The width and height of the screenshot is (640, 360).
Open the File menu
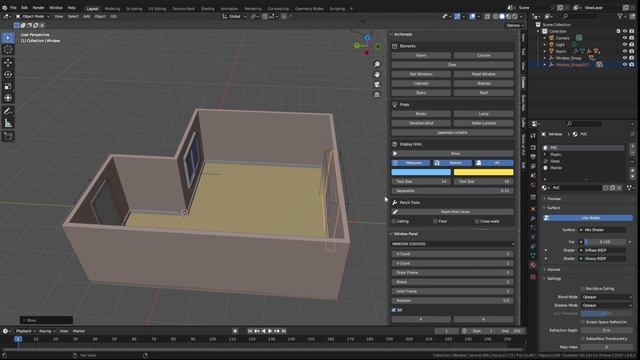pos(13,8)
